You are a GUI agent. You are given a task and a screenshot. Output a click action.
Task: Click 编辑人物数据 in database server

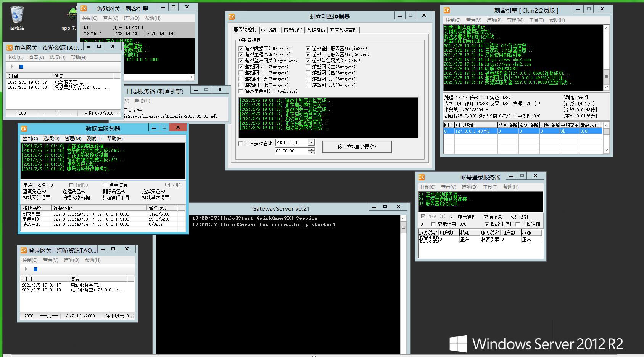click(x=76, y=198)
